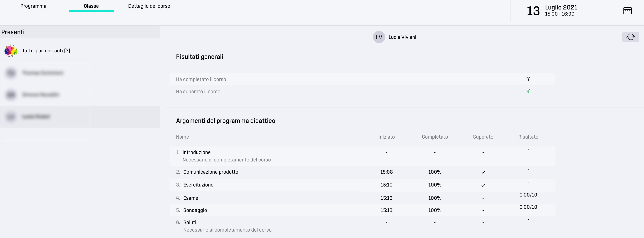Open the Introduzione topic row

tap(362, 156)
